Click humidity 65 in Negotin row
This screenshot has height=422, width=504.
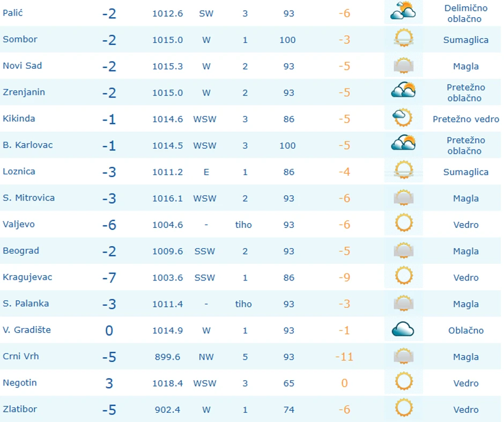(x=288, y=383)
